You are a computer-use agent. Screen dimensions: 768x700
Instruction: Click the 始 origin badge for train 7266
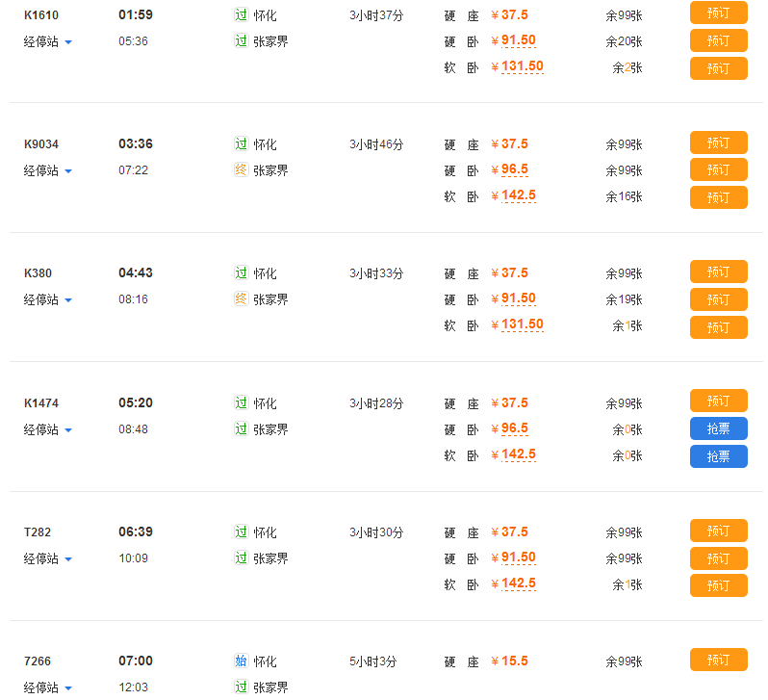(x=241, y=661)
